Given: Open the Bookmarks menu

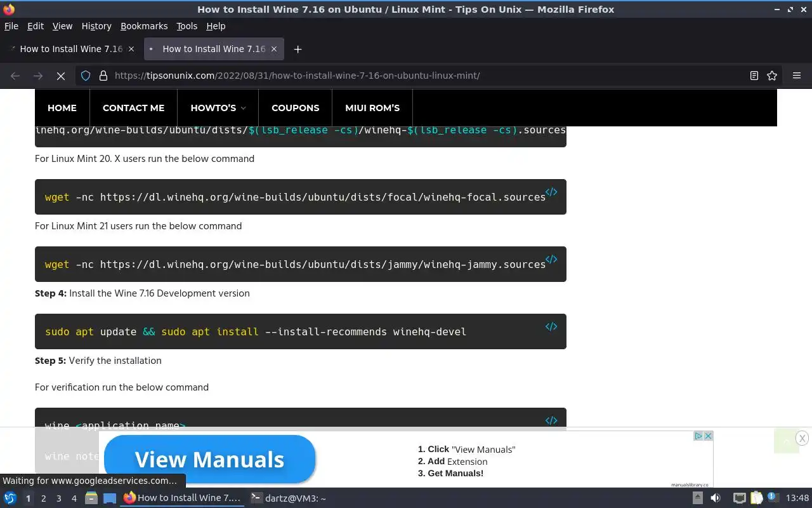Looking at the screenshot, I should coord(144,26).
